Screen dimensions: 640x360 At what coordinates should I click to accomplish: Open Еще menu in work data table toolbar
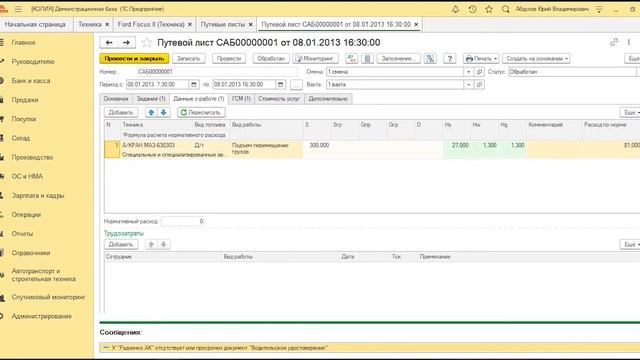[630, 112]
